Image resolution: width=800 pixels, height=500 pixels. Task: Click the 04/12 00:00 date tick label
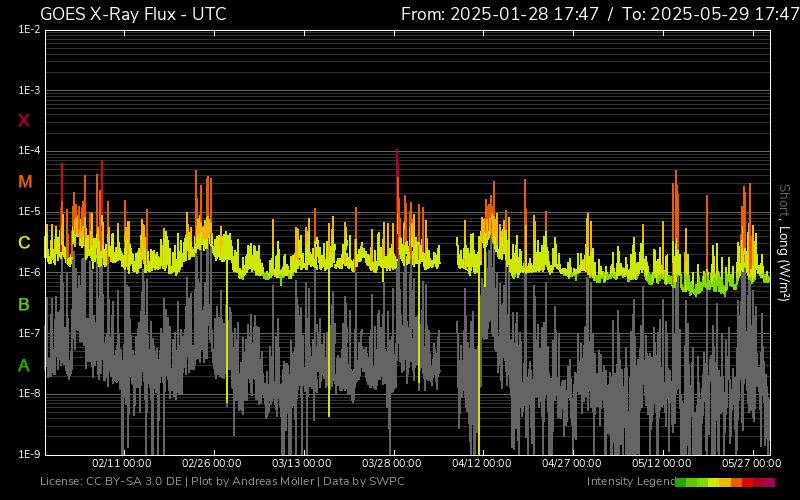tap(481, 464)
